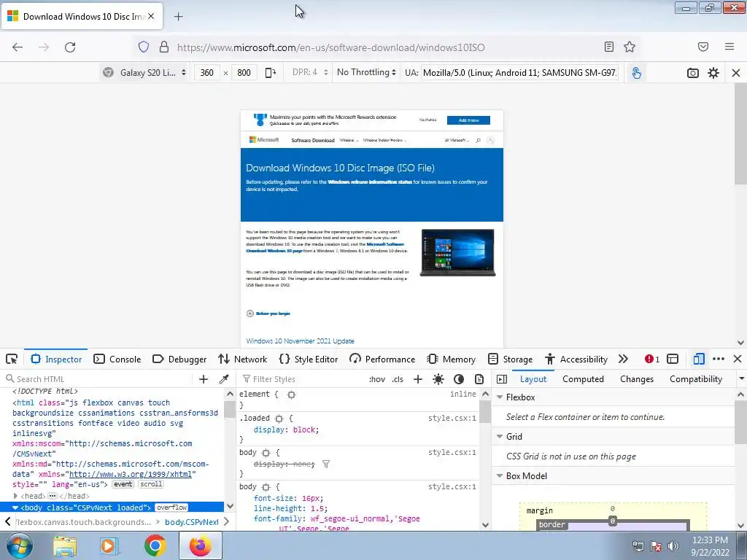The height and width of the screenshot is (560, 747).
Task: Click the UA user agent text field
Action: 519,73
